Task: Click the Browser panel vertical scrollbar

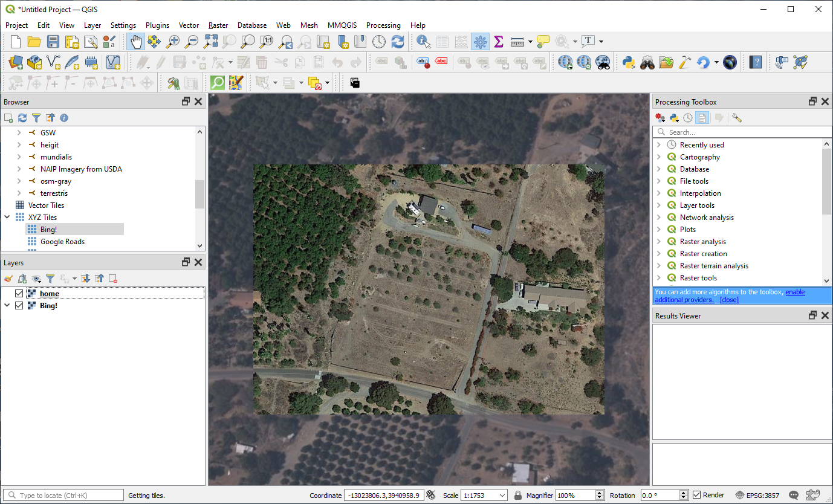Action: [x=200, y=194]
